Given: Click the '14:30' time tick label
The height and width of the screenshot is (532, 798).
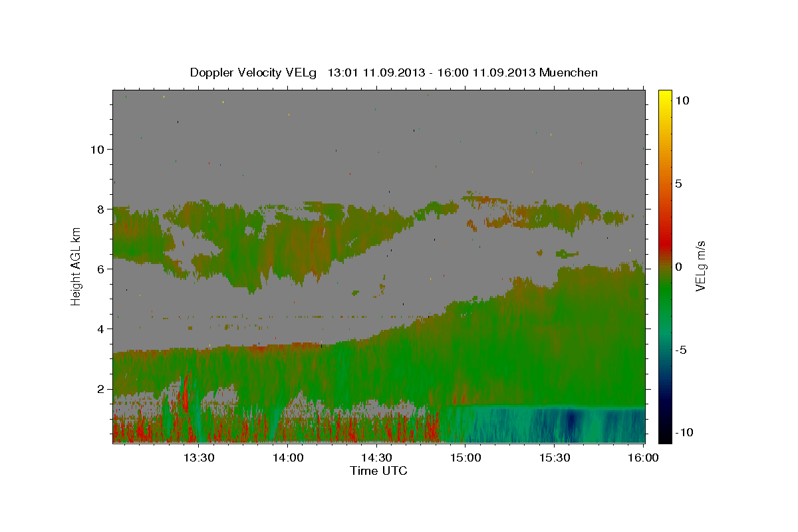Looking at the screenshot, I should [376, 458].
